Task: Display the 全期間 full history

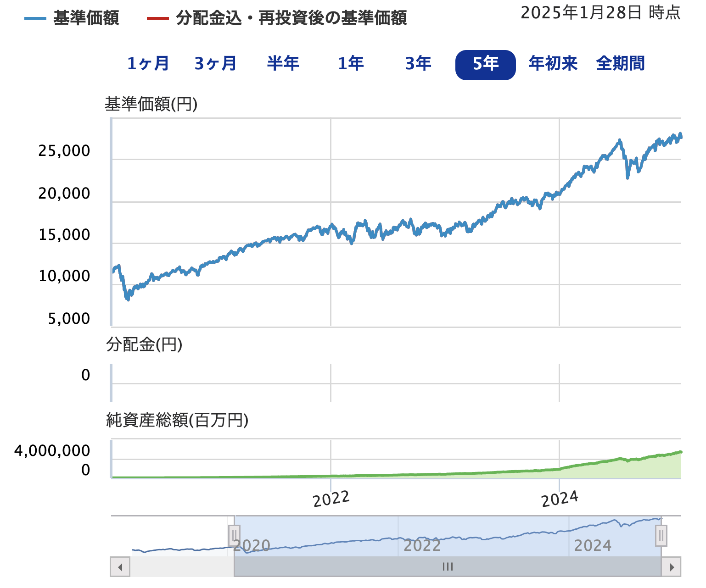Action: coord(620,64)
